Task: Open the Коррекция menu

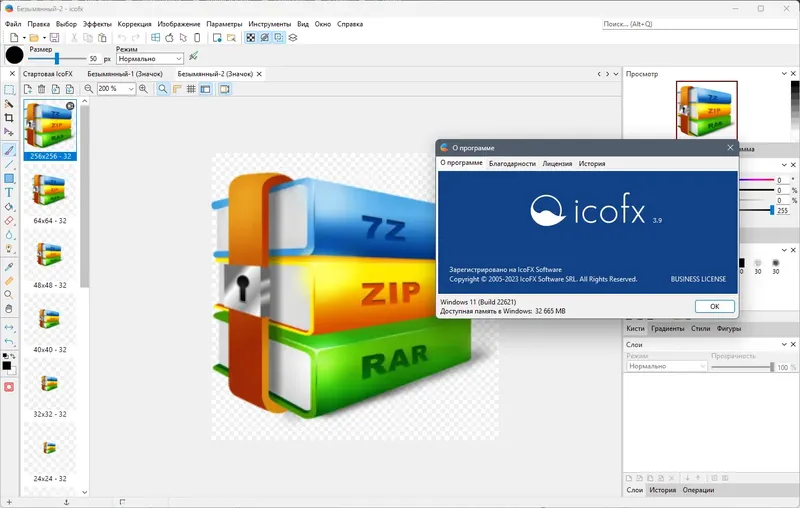Action: point(134,24)
